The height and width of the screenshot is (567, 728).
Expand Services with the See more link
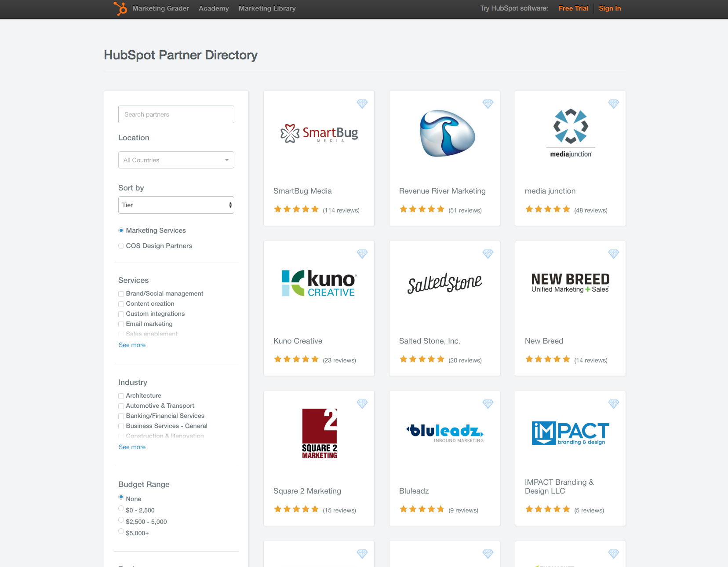click(x=131, y=344)
